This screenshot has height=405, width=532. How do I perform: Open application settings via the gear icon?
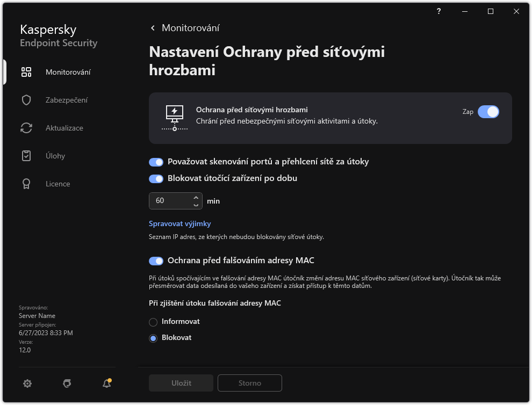(27, 383)
